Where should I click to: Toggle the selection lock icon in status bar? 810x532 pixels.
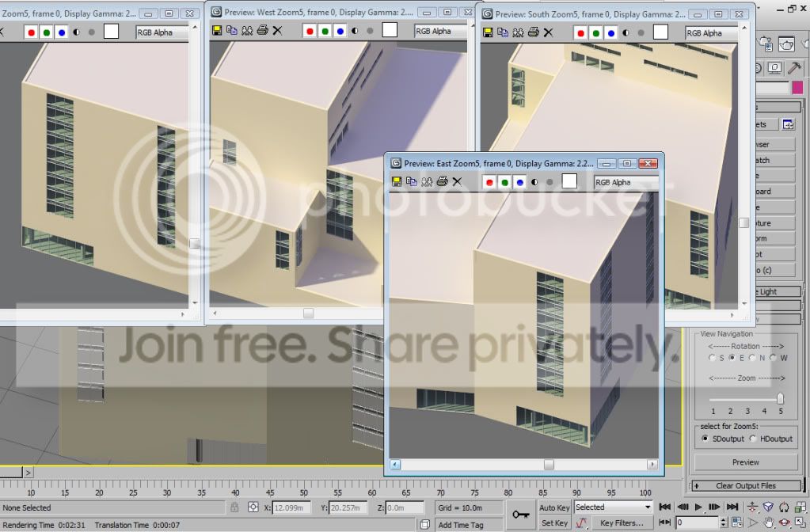click(234, 507)
